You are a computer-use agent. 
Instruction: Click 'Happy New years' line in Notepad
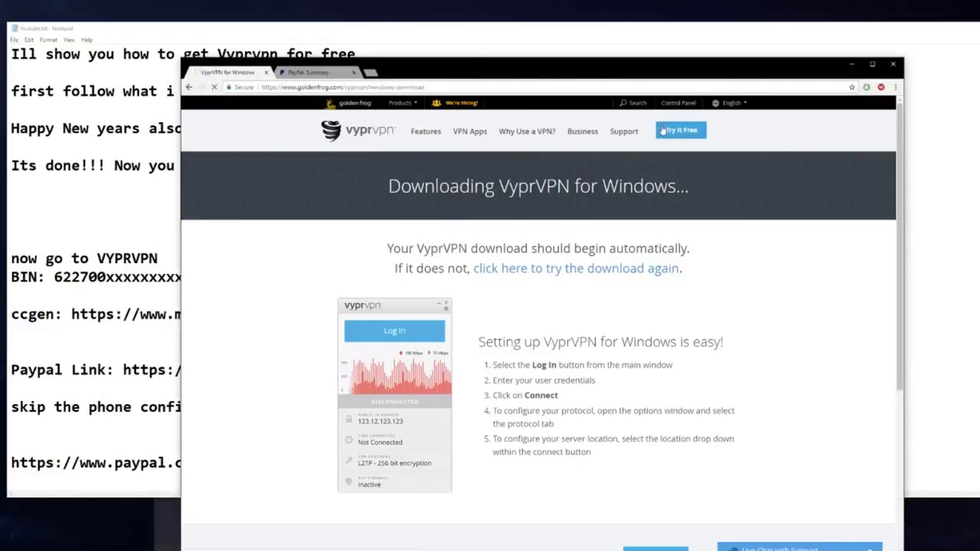pyautogui.click(x=96, y=129)
